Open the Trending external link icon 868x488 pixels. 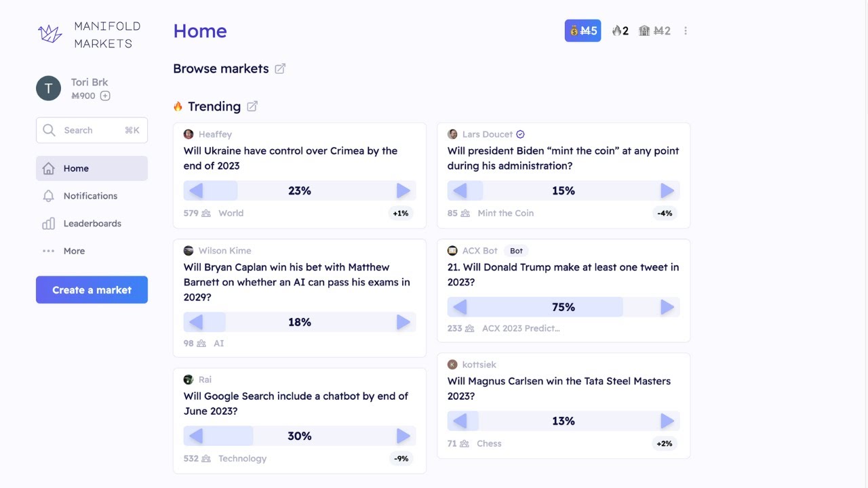pos(252,106)
